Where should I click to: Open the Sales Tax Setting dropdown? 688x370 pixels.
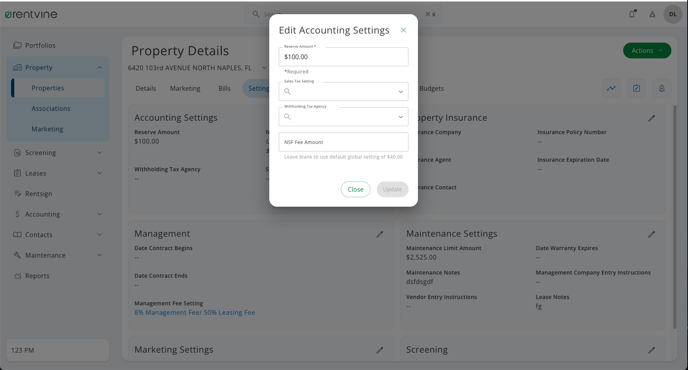click(x=344, y=91)
